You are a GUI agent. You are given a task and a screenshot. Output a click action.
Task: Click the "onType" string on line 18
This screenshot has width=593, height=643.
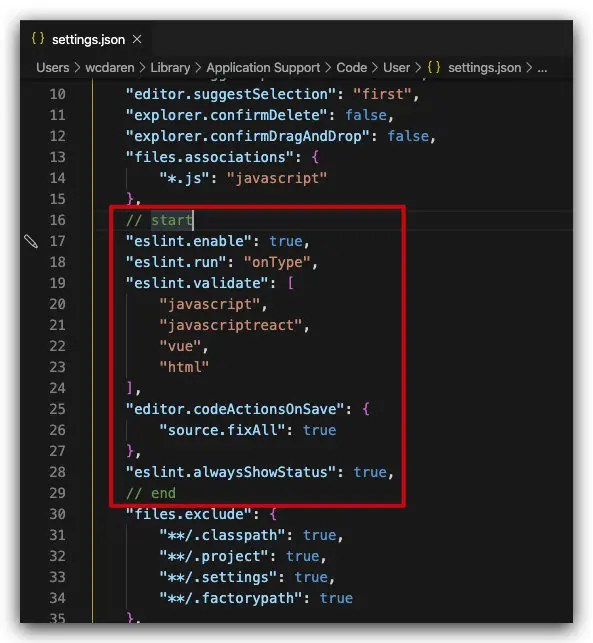click(277, 262)
